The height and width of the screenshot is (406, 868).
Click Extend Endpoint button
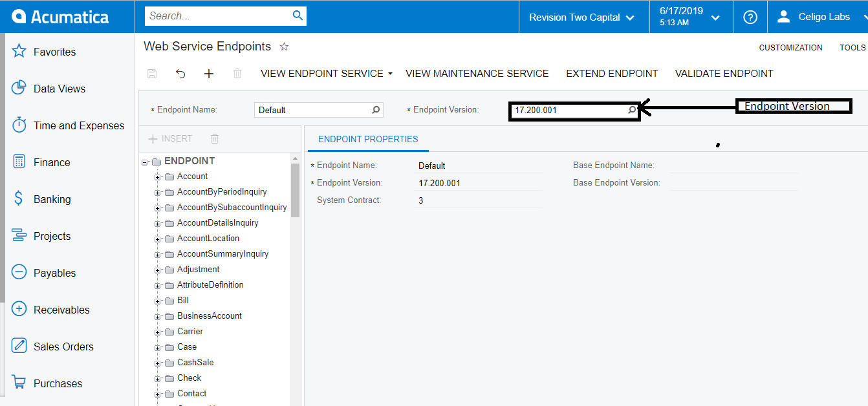612,74
